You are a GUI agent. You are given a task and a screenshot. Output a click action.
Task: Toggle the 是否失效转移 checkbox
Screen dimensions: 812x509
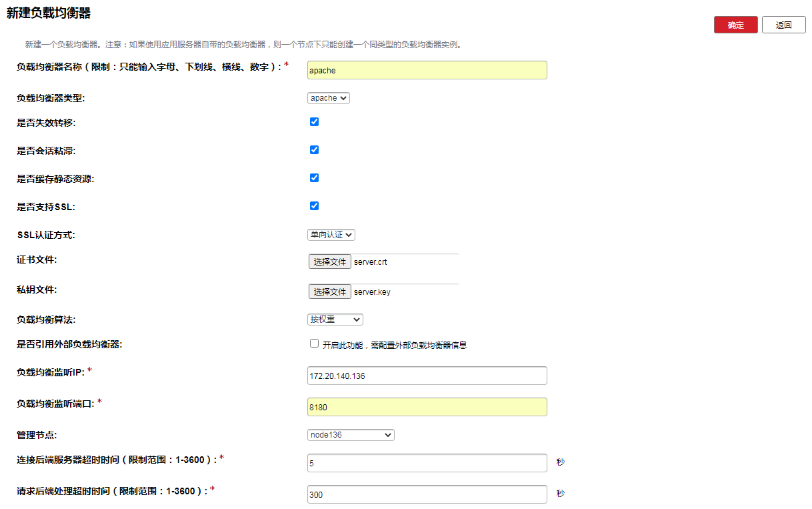coord(315,122)
